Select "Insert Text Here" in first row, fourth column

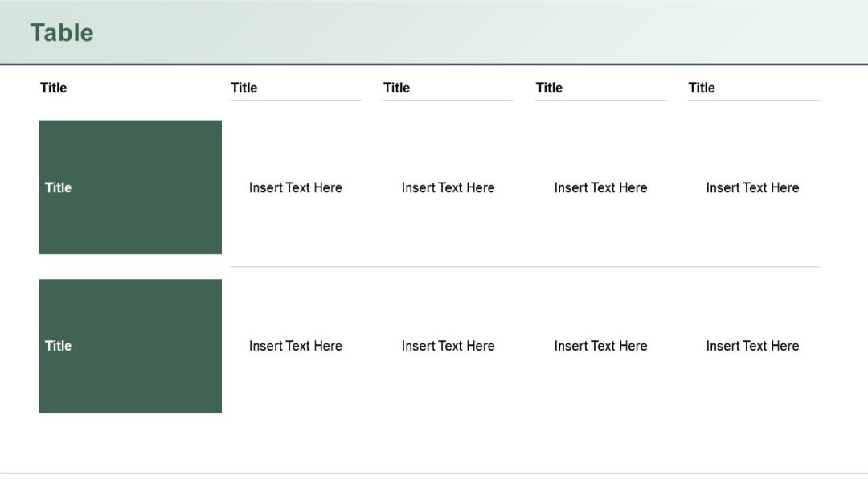point(600,187)
